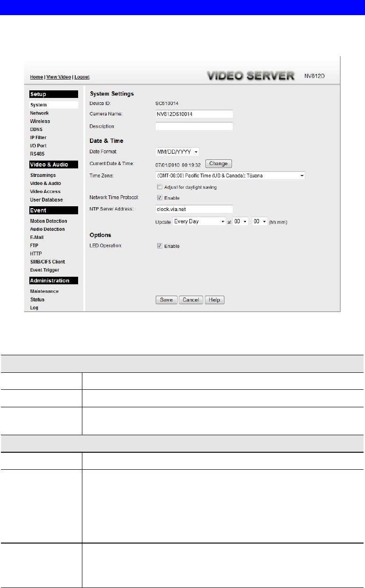Click the Save button
Image resolution: width=365 pixels, height=588 pixels.
167,300
